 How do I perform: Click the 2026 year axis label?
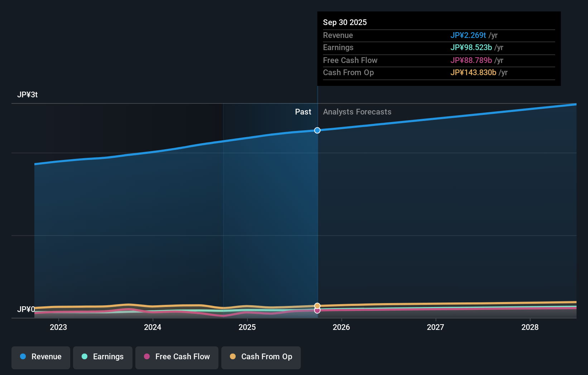point(342,327)
